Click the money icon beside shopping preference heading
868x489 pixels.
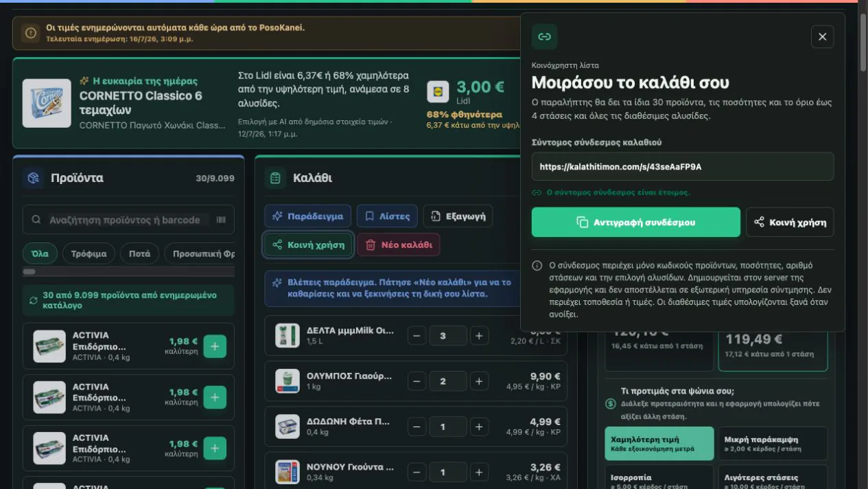[611, 405]
